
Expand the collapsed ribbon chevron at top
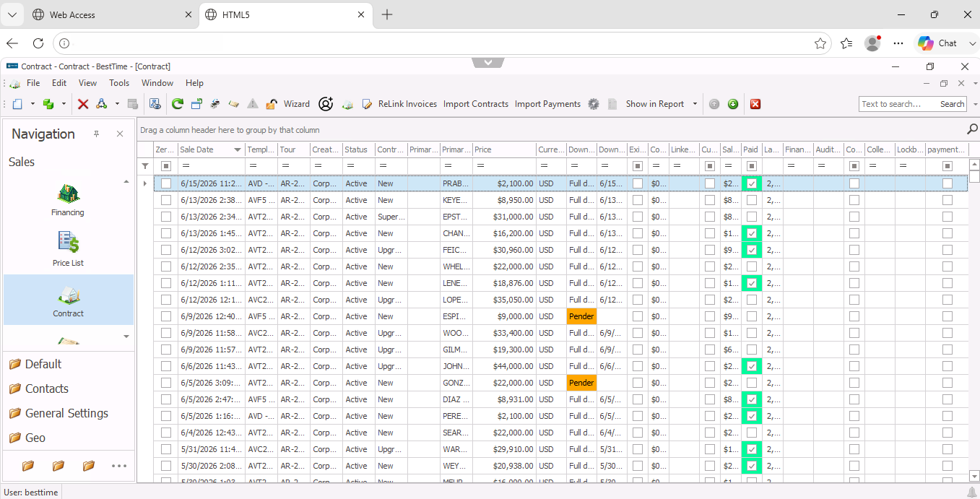click(489, 63)
